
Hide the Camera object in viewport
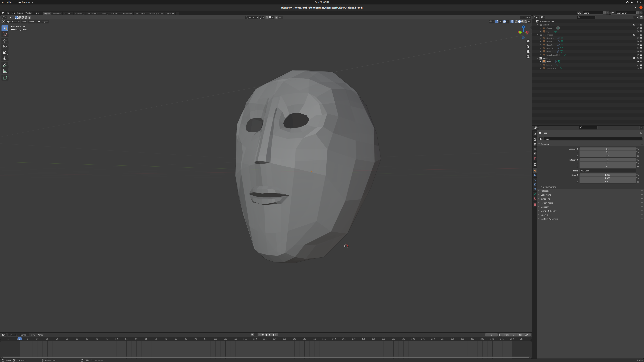pyautogui.click(x=637, y=28)
